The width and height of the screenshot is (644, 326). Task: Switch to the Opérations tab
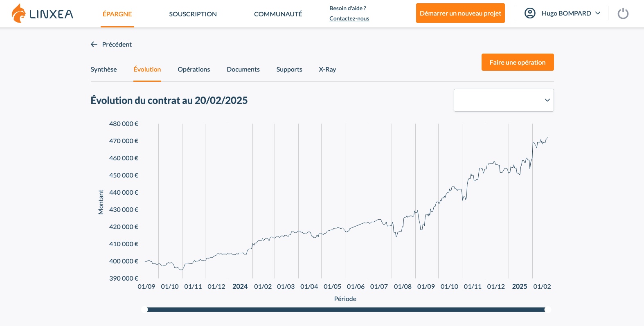point(194,70)
